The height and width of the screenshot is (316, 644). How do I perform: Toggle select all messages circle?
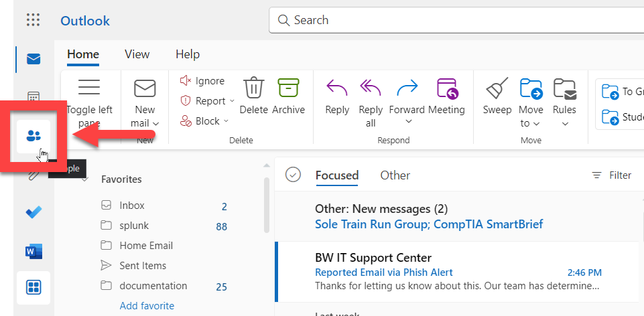coord(293,175)
